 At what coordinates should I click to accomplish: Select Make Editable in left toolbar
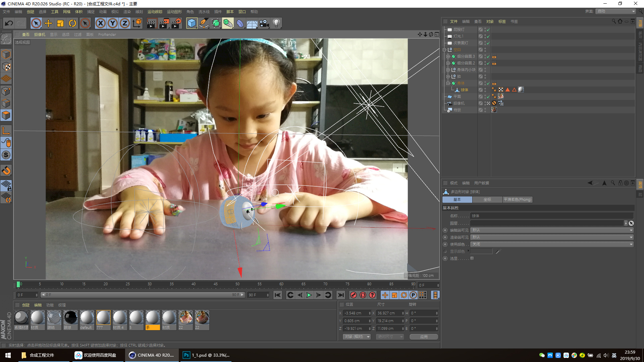6,39
